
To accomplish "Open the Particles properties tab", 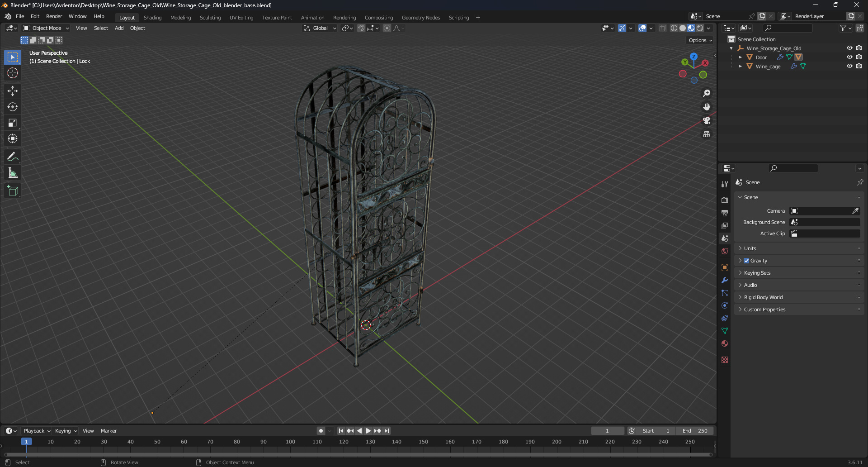I will (x=725, y=293).
